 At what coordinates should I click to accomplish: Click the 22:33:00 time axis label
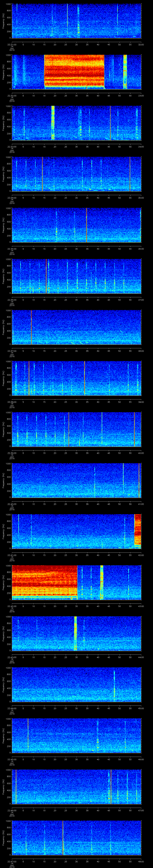[12, 147]
